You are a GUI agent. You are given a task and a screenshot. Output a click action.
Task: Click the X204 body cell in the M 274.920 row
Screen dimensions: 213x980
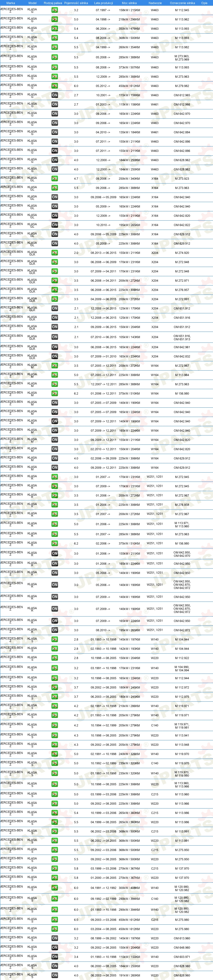(155, 252)
